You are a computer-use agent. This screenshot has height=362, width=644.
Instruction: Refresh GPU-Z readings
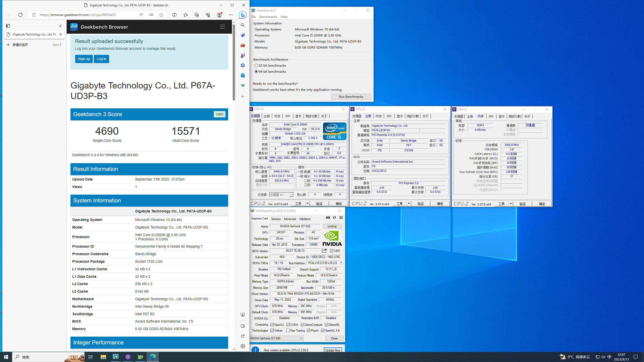click(334, 217)
